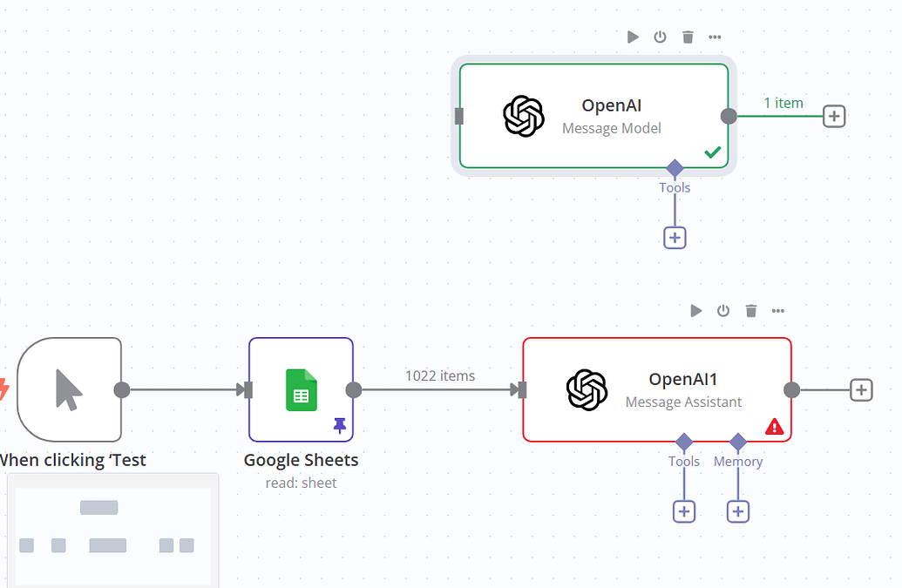
Task: Add memory to OpenAI1 assistant
Action: pyautogui.click(x=738, y=511)
